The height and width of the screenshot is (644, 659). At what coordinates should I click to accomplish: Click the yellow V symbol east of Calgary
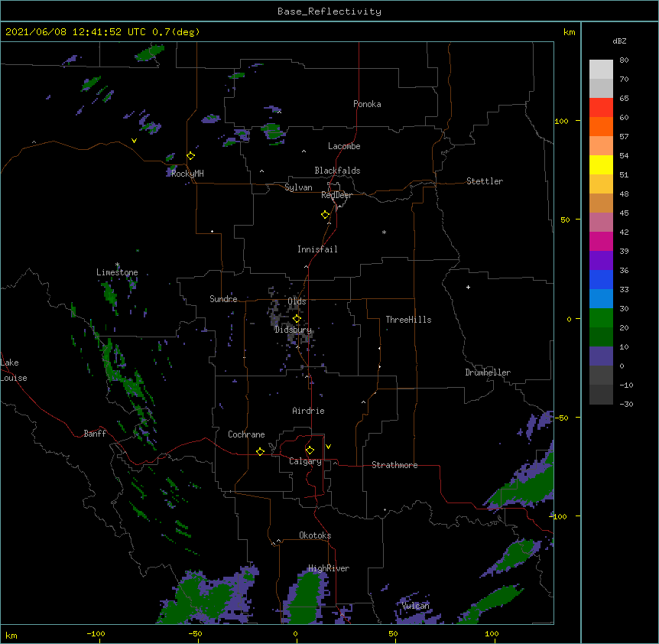pyautogui.click(x=328, y=447)
